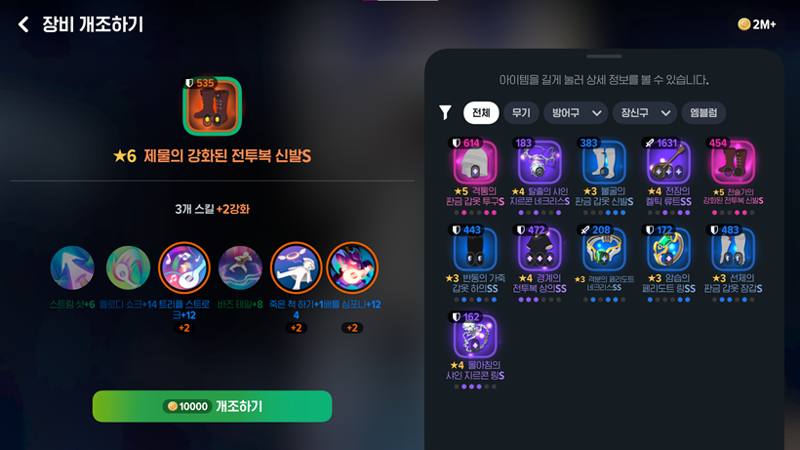The width and height of the screenshot is (800, 450).
Task: Toggle the 죽은 척 하기 skill selection
Action: (296, 267)
